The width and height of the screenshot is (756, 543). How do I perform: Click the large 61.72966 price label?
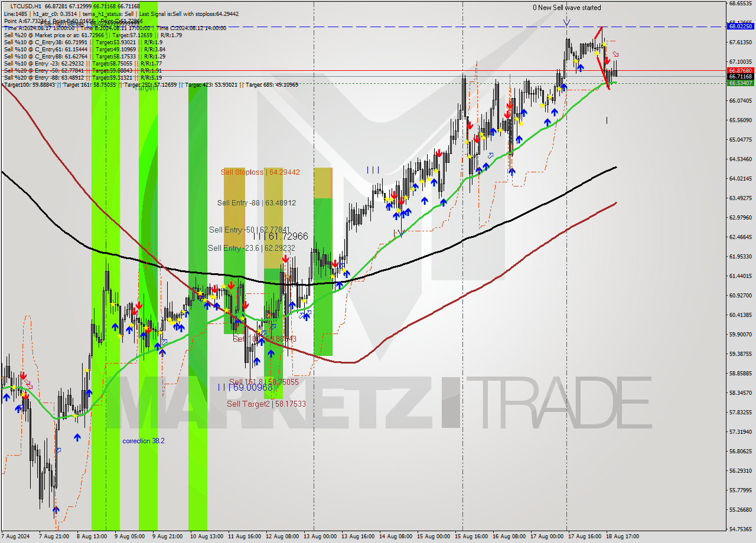(281, 236)
